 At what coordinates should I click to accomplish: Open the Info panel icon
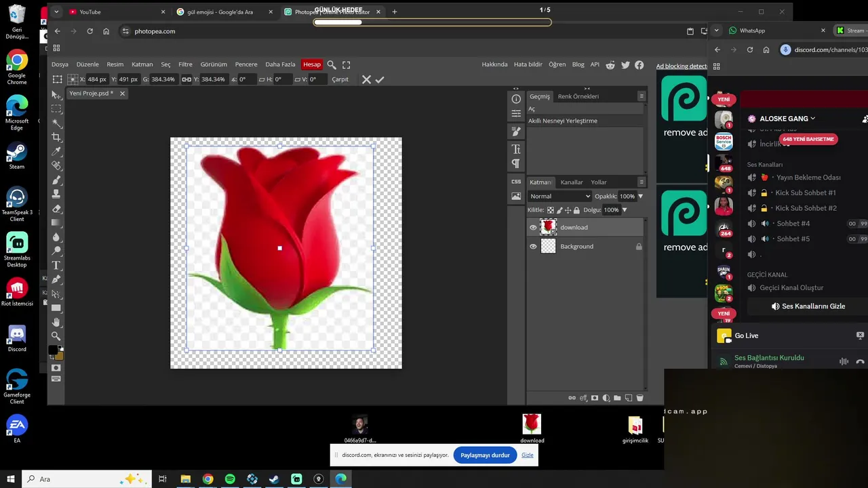pyautogui.click(x=516, y=99)
